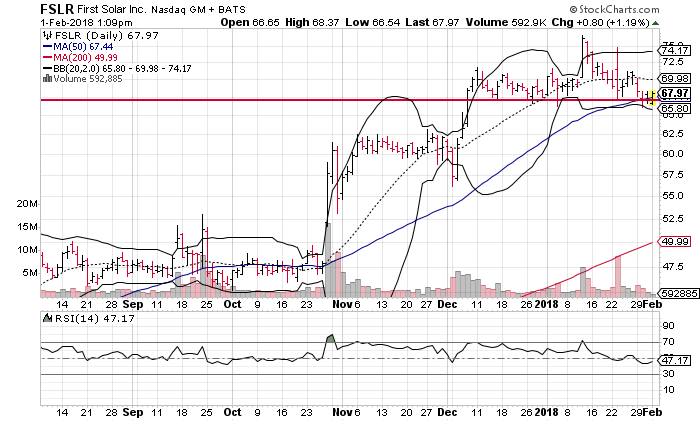This screenshot has width=700, height=421.
Task: Open the StockCharts.com copyright label
Action: click(614, 9)
